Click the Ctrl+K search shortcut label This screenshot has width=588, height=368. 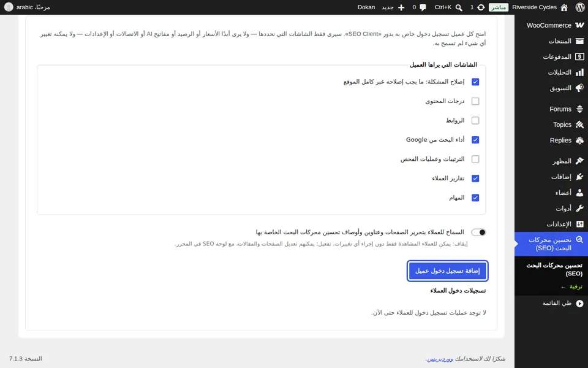click(x=443, y=7)
